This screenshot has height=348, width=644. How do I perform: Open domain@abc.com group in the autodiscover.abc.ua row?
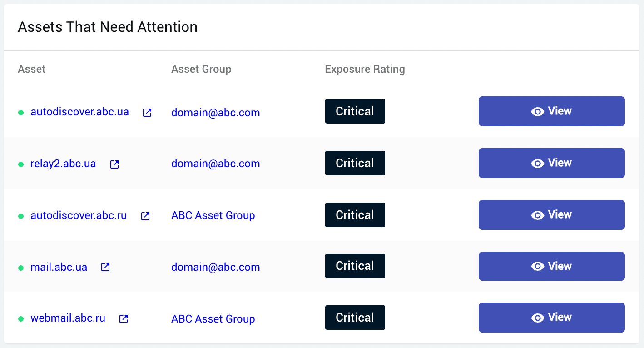click(215, 113)
